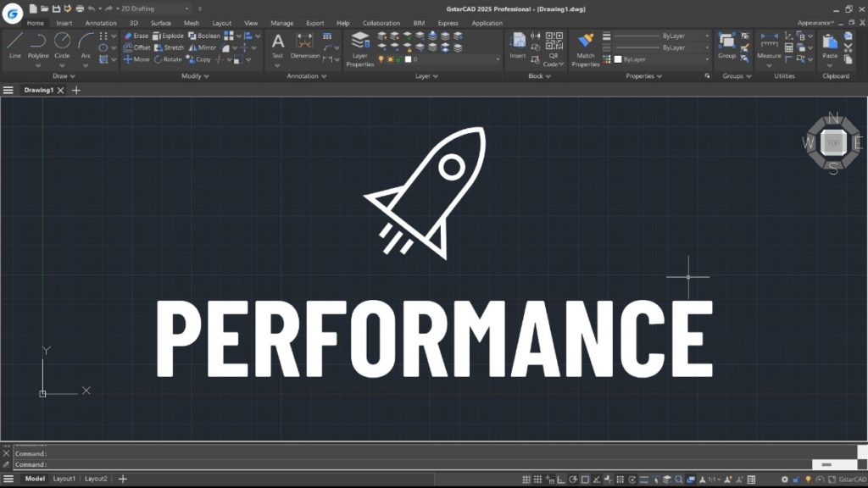Click the Command input line

click(x=424, y=464)
